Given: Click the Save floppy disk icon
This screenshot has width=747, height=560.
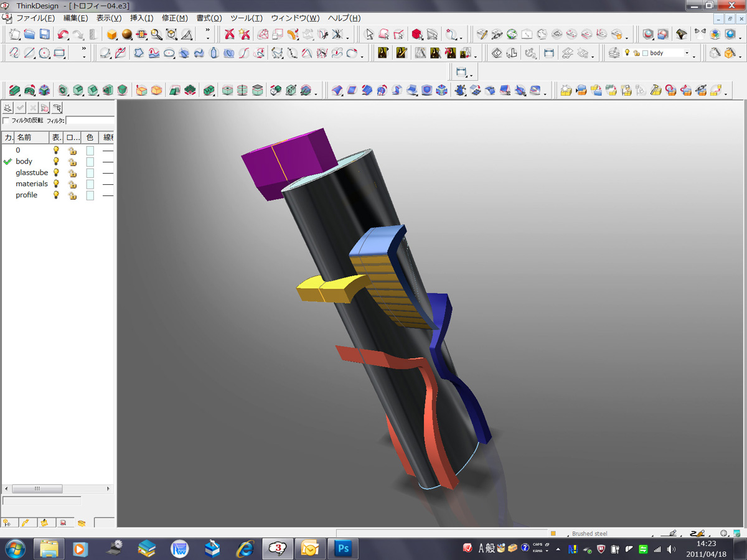Looking at the screenshot, I should (x=44, y=34).
